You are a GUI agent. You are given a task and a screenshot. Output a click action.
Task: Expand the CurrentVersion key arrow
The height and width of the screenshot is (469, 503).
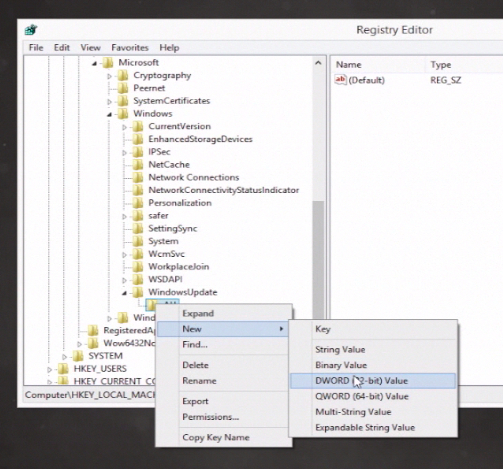click(x=124, y=127)
